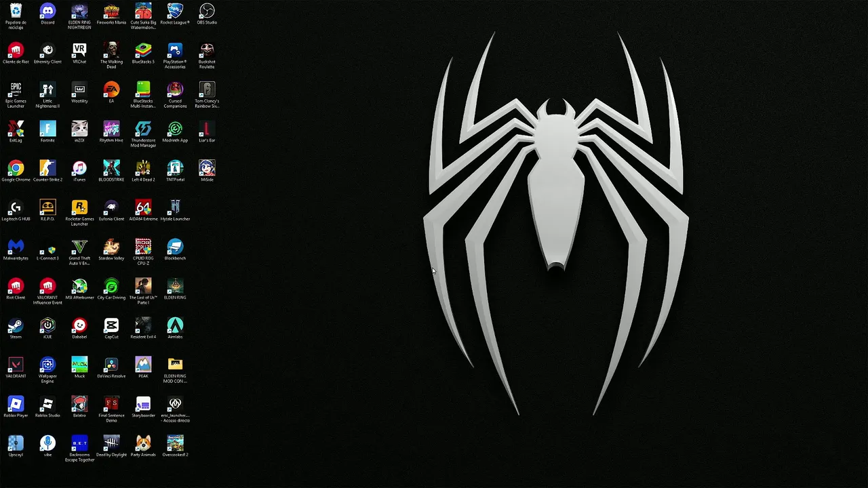Click the CapCut icon
This screenshot has width=868, height=488.
pos(111,326)
